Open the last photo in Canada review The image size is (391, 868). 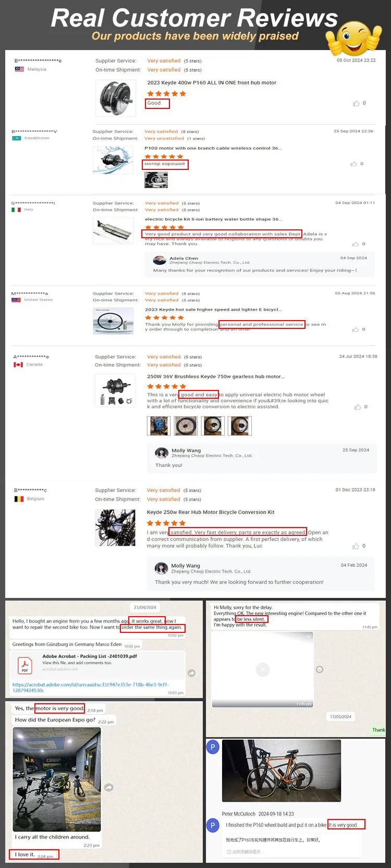point(240,426)
